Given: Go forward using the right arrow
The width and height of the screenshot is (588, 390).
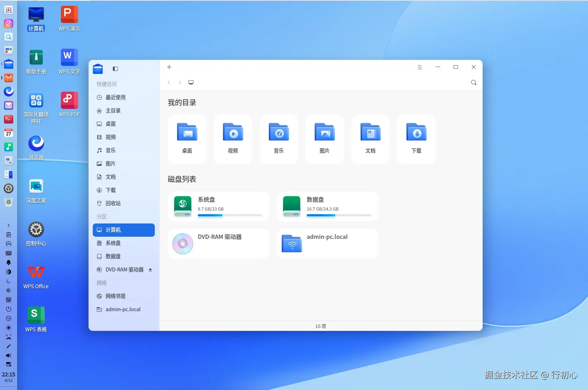Looking at the screenshot, I should [x=180, y=82].
